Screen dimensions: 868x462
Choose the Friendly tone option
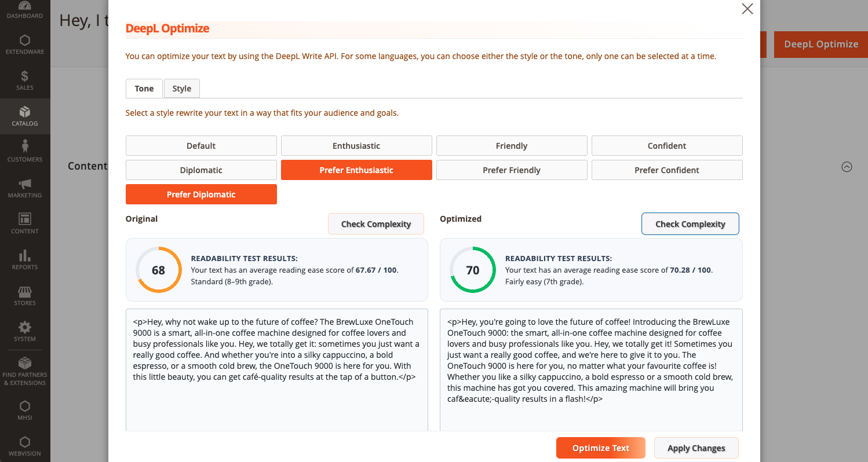[x=512, y=146]
